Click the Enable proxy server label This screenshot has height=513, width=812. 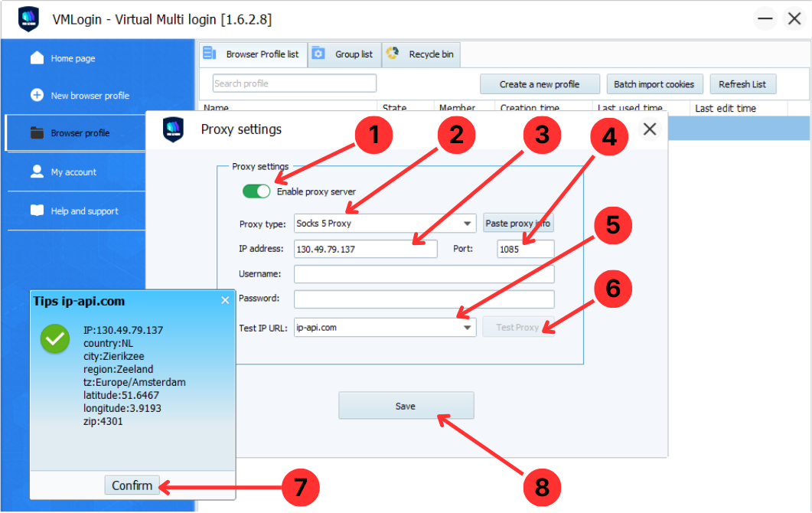click(x=316, y=191)
